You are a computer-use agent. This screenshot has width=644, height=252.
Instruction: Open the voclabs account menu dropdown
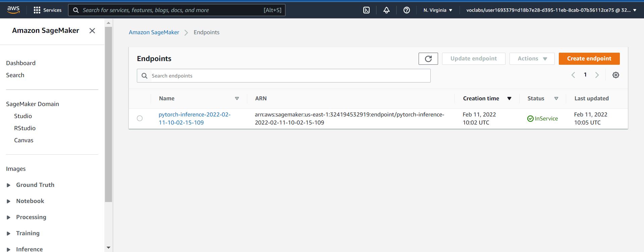point(551,10)
